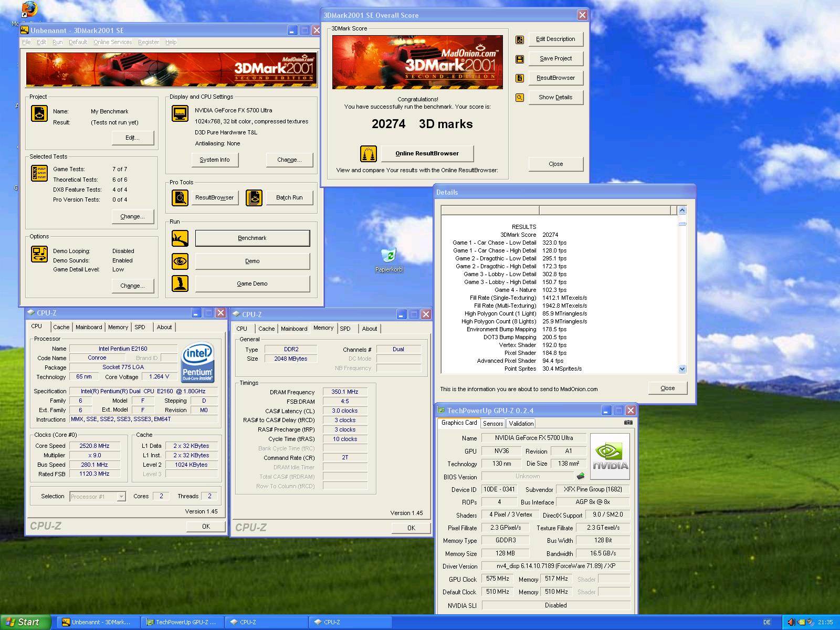Switch to Sensors tab in GPU-Z

pyautogui.click(x=493, y=424)
